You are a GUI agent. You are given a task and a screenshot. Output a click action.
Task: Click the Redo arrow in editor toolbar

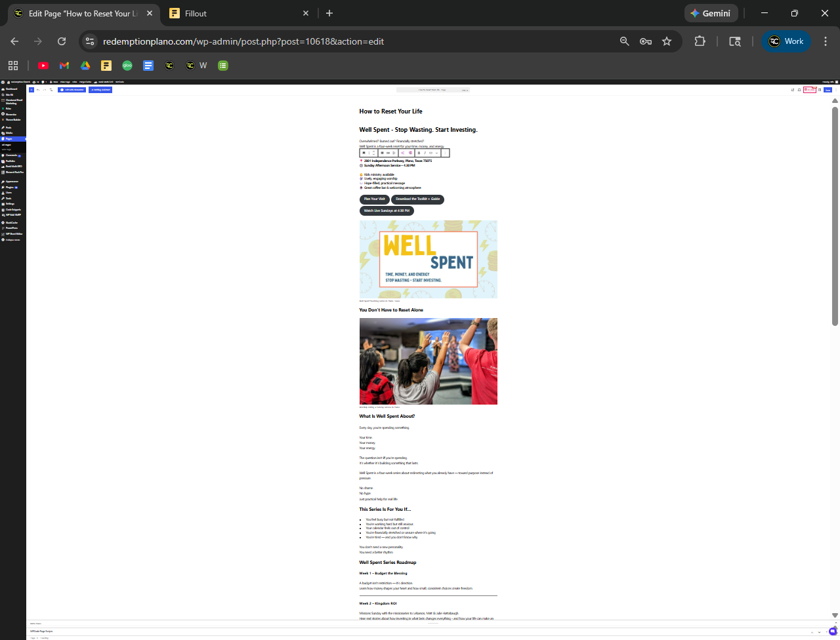pos(45,90)
